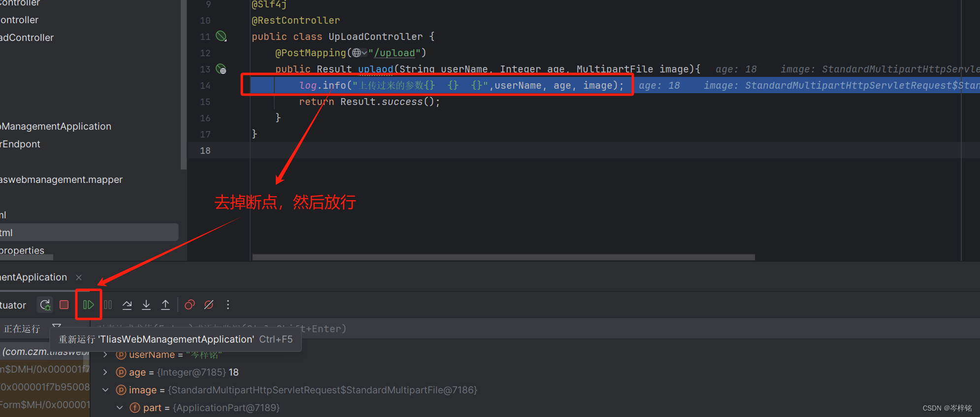Click the inline age: 18 hint on line 14
Viewport: 980px width, 417px height.
coord(659,85)
